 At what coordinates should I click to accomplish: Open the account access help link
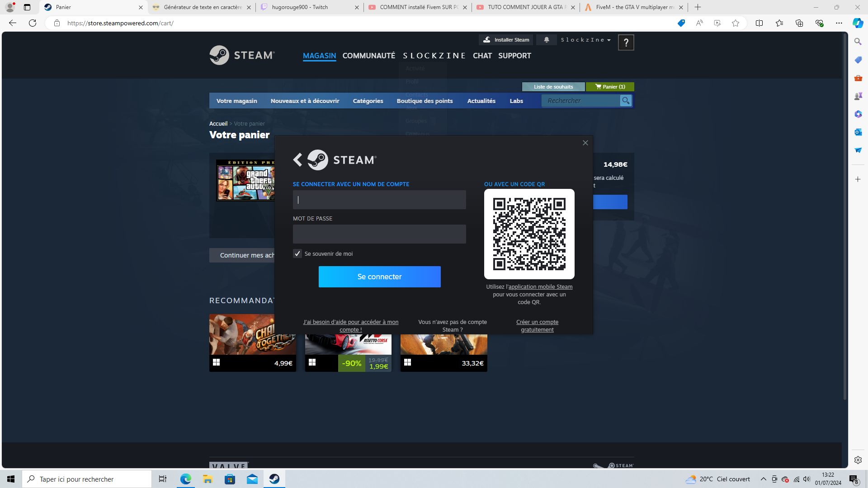point(351,326)
